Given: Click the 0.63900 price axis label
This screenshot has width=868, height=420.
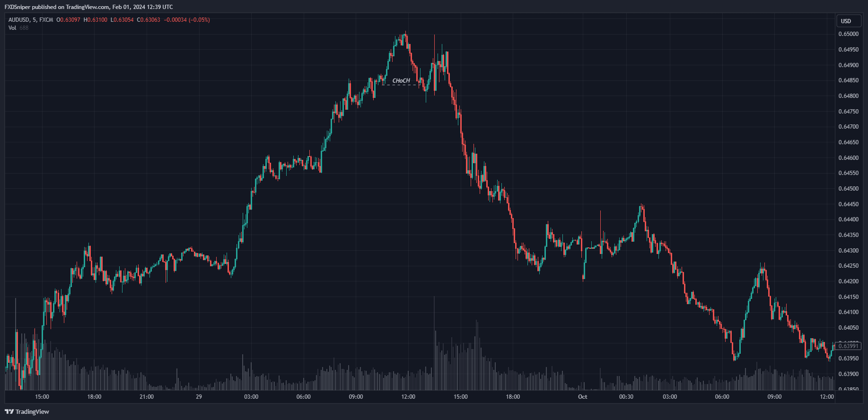Looking at the screenshot, I should [x=848, y=374].
